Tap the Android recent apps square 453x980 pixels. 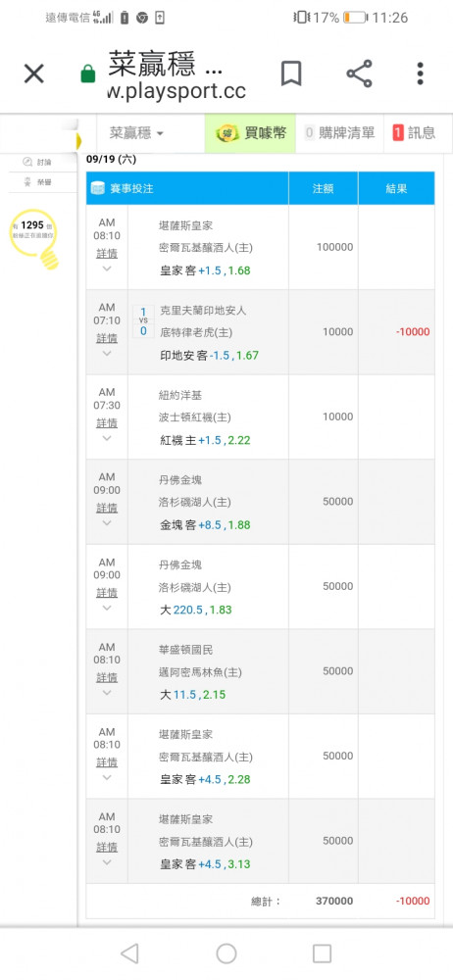322,954
